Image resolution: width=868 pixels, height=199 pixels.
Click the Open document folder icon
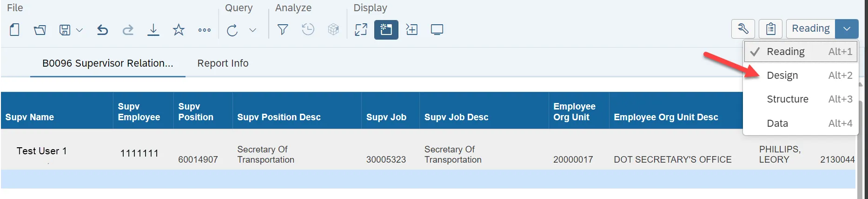[x=40, y=30]
